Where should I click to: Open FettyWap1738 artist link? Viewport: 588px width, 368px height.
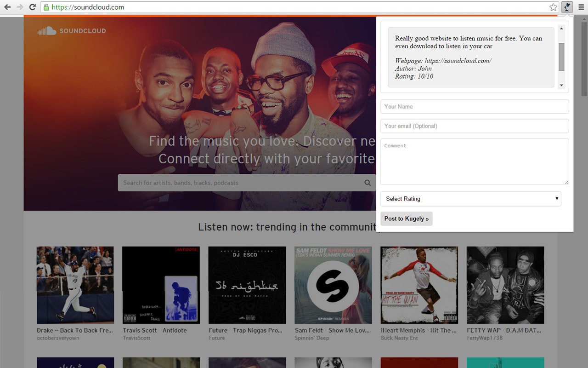tap(485, 338)
